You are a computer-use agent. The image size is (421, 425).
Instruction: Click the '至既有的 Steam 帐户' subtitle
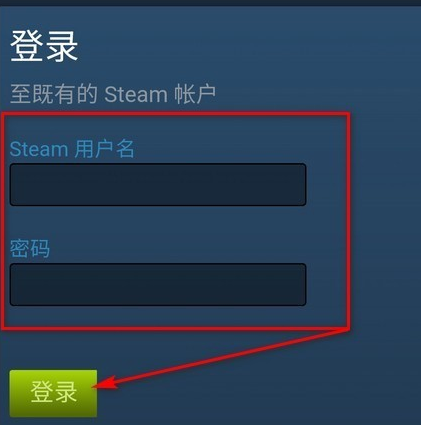pos(113,94)
